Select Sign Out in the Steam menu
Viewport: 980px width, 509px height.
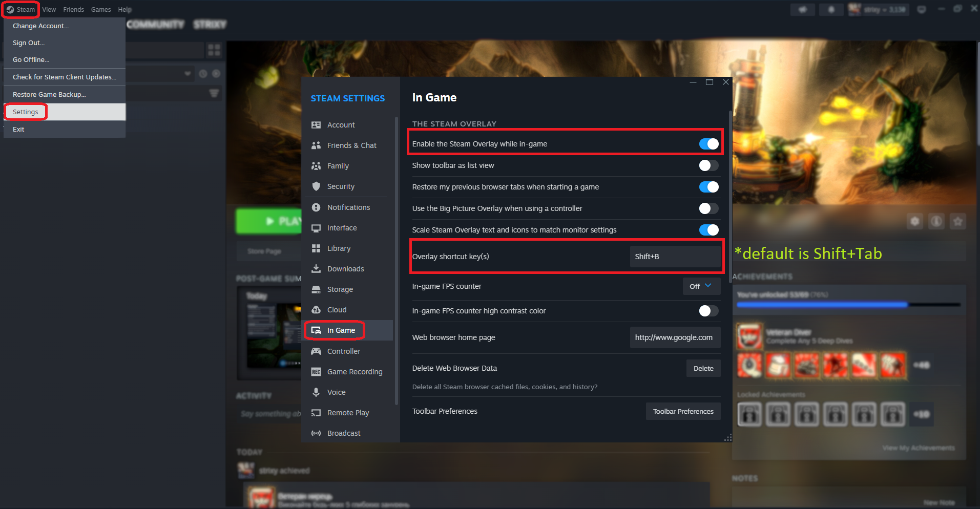(65, 43)
